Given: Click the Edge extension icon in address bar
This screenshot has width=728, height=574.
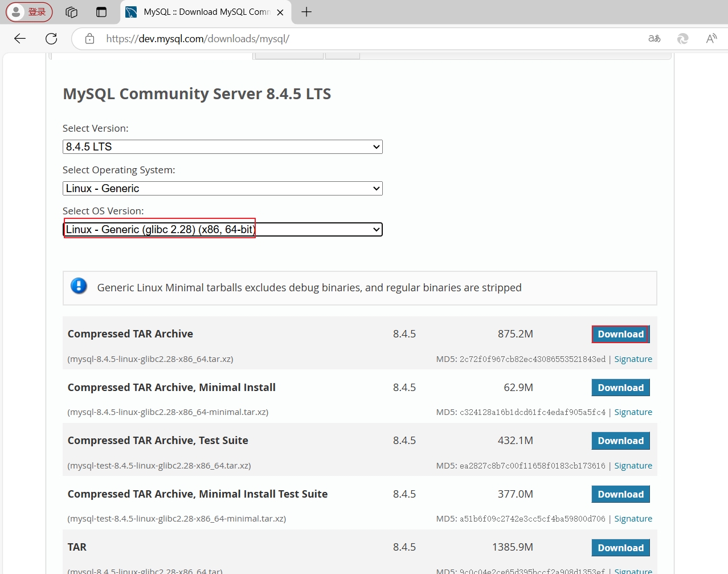Looking at the screenshot, I should 682,39.
